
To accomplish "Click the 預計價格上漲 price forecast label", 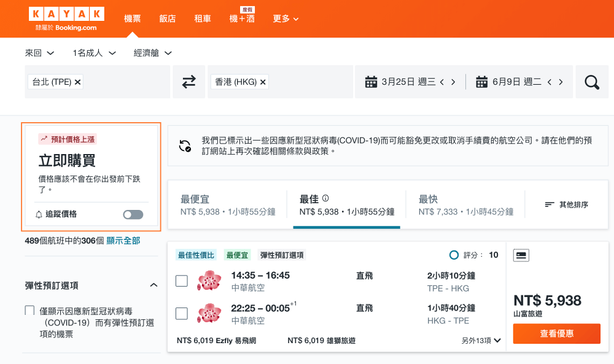I will [x=68, y=139].
